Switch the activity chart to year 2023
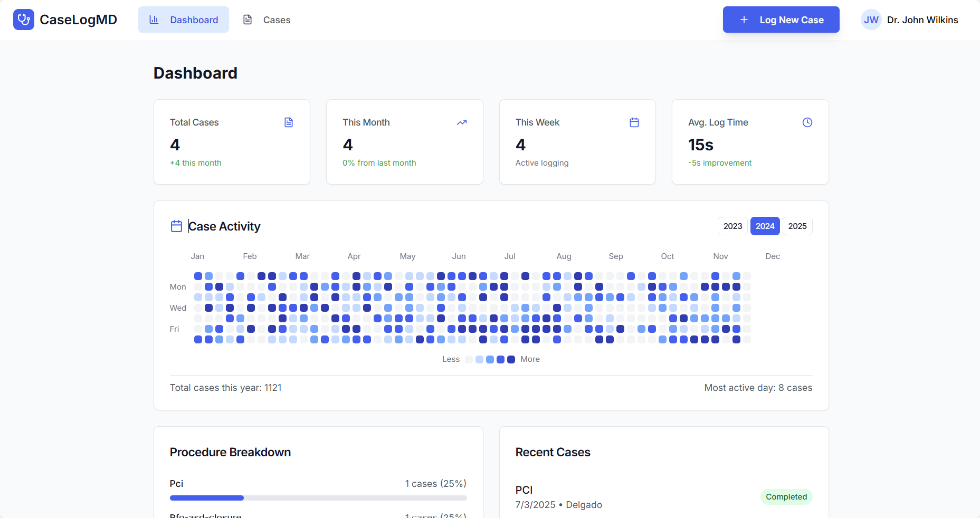Image resolution: width=980 pixels, height=518 pixels. point(732,226)
